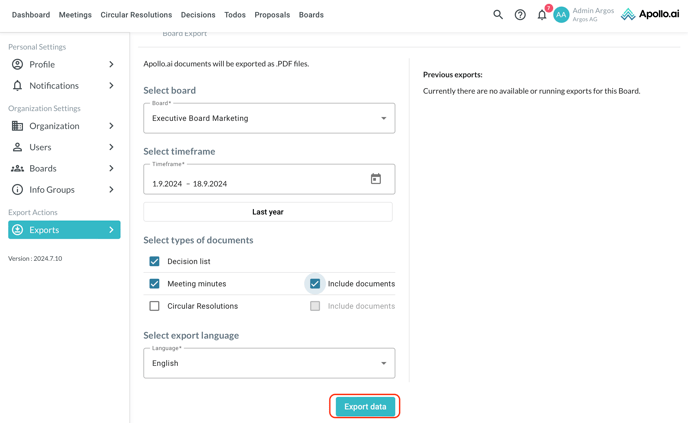
Task: Click the Apollo.ai logo
Action: pos(650,15)
